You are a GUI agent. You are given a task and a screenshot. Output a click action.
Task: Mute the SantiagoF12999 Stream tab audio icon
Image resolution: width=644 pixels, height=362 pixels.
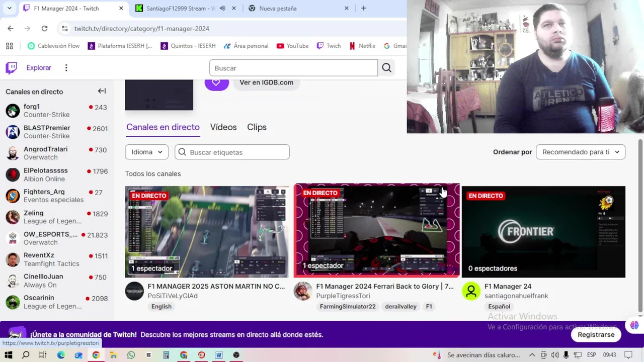point(222,8)
